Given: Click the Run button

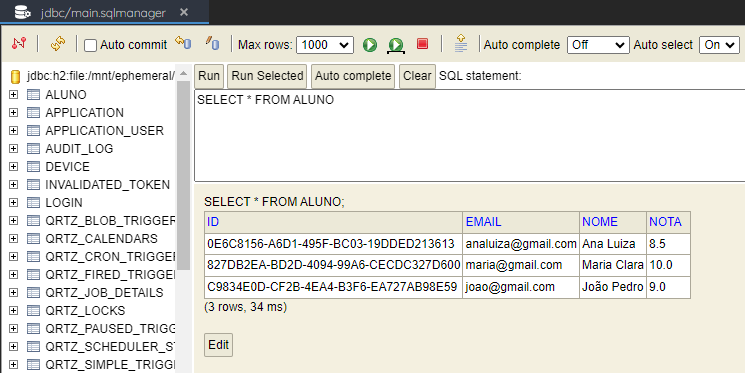Looking at the screenshot, I should (209, 76).
